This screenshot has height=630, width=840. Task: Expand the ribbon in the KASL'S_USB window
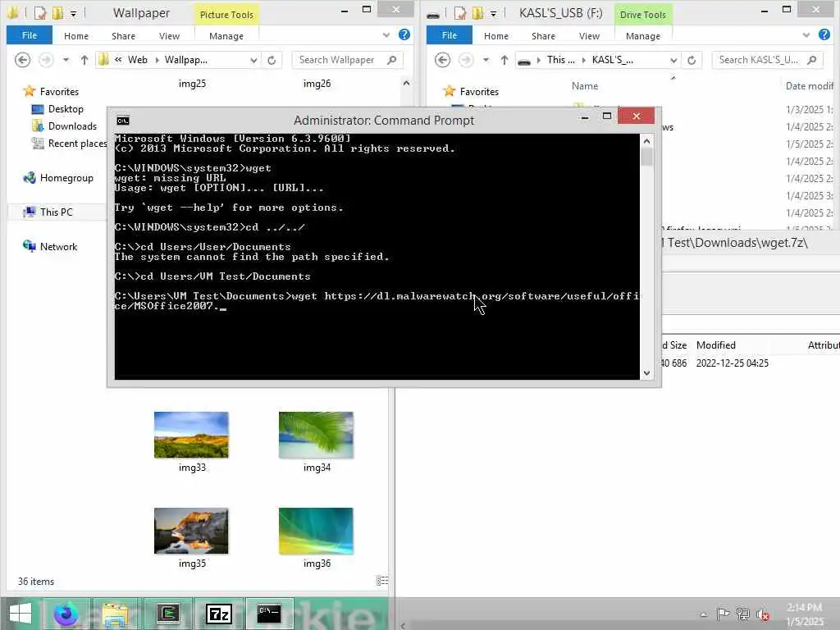tap(806, 35)
